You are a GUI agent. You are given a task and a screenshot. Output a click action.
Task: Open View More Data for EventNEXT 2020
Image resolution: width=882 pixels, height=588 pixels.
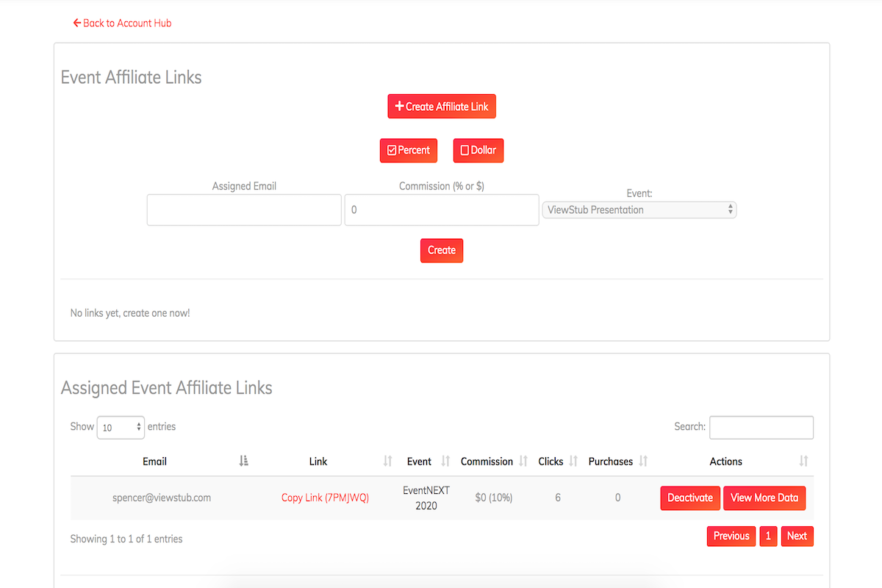click(x=764, y=498)
